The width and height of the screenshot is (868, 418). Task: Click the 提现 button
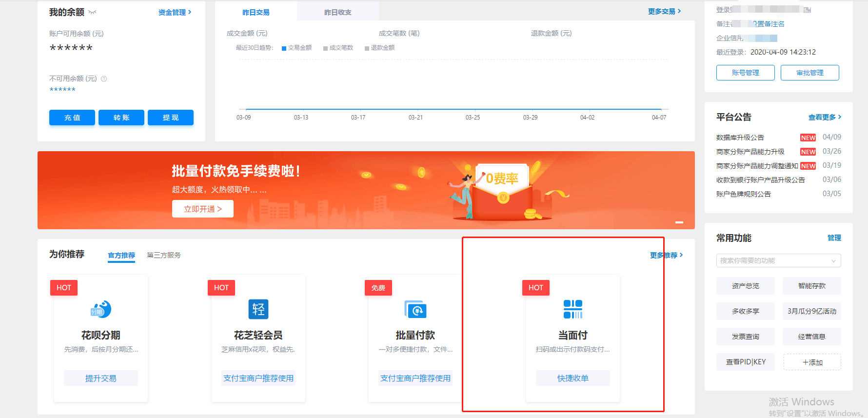[x=171, y=118]
